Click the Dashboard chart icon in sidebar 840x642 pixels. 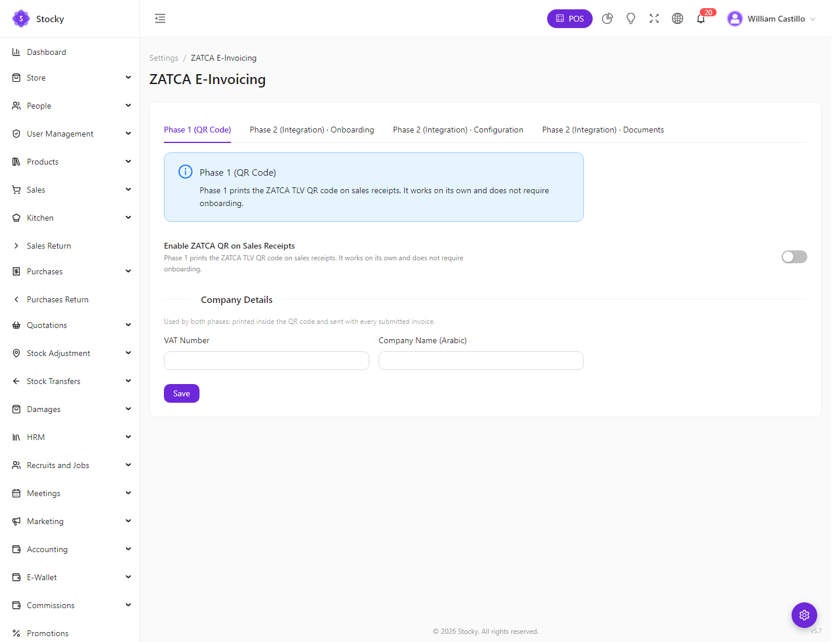coord(16,52)
